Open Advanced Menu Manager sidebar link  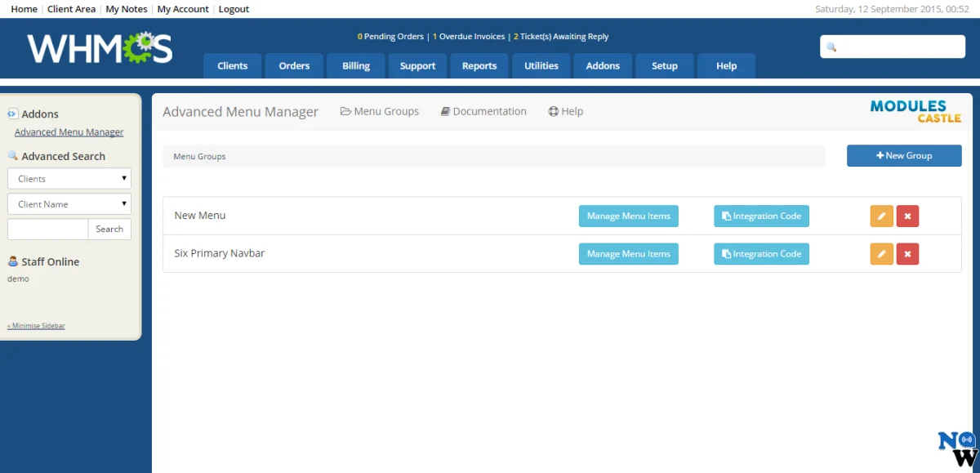[69, 132]
